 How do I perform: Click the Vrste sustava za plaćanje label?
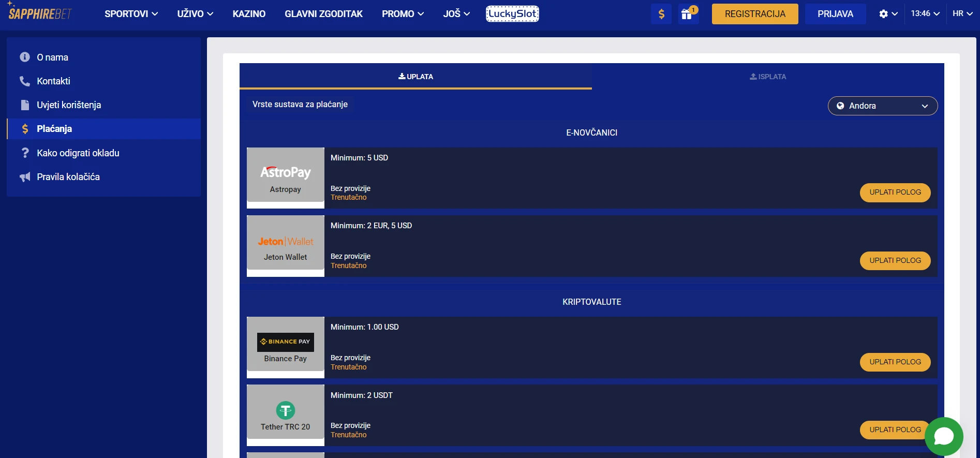click(x=300, y=105)
